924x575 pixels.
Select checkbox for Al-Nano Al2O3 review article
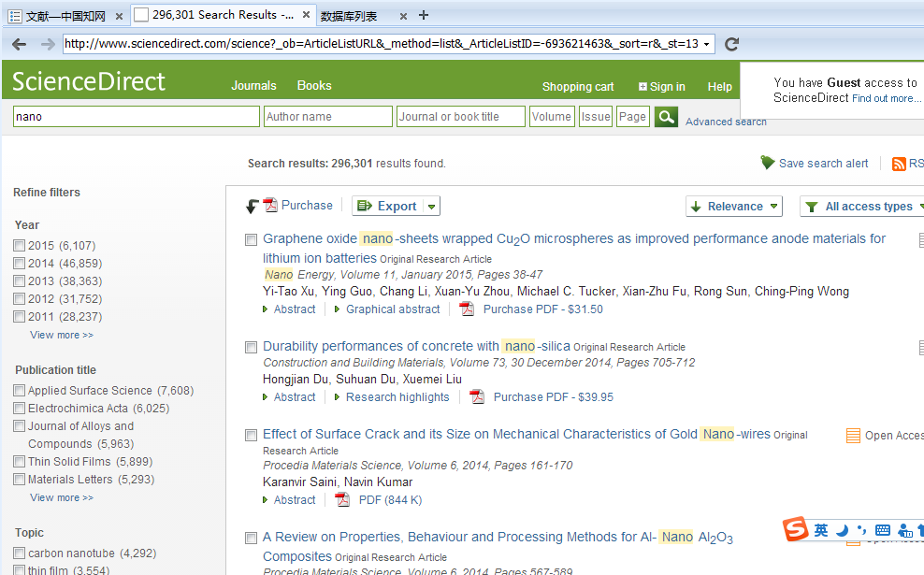[x=251, y=538]
